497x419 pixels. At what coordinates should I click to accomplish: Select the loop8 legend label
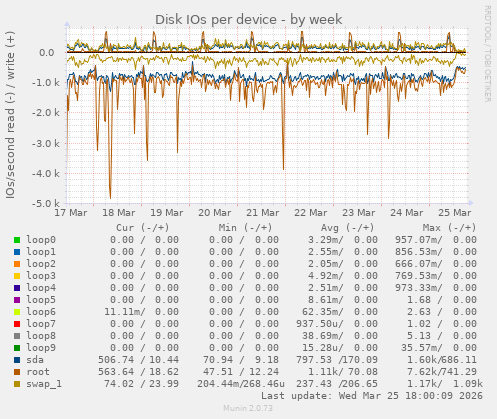(41, 336)
